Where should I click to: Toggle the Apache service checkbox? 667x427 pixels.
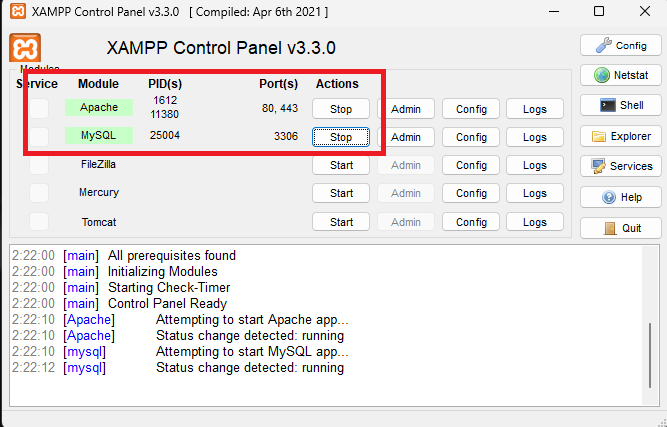click(x=38, y=108)
